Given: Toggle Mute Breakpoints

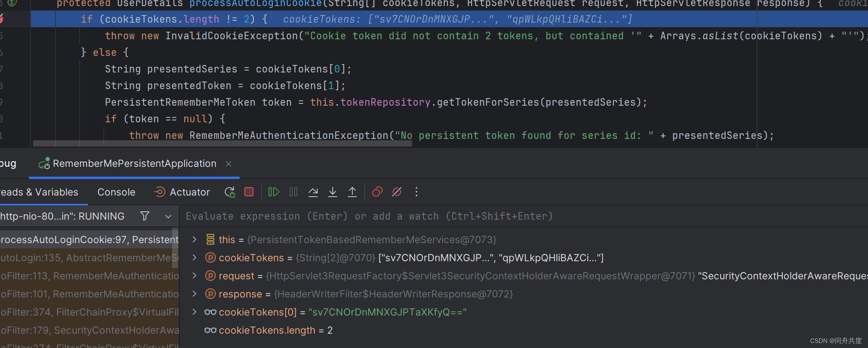Looking at the screenshot, I should click(x=397, y=192).
